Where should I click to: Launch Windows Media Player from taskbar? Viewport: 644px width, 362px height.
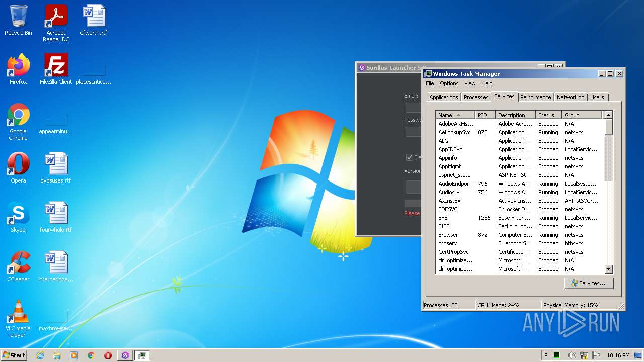tap(74, 355)
